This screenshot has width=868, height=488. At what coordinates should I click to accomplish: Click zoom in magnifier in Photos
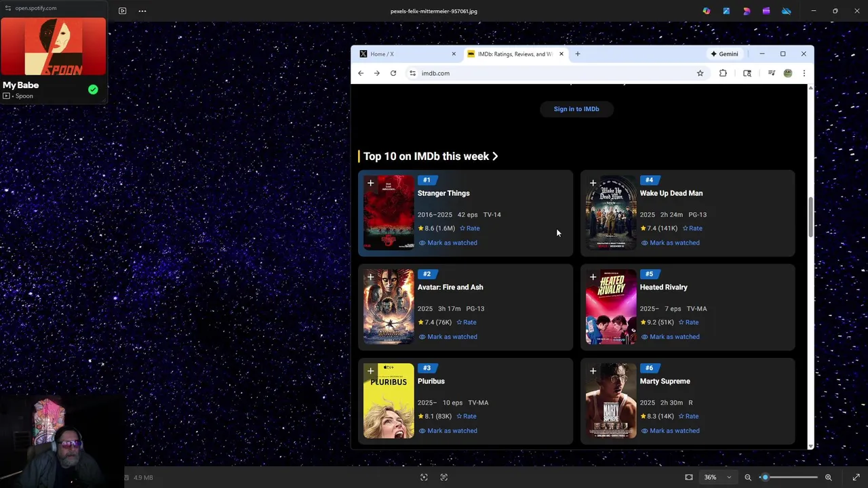pos(829,477)
